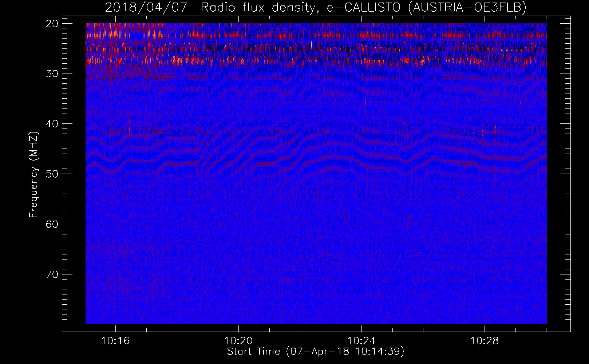
Task: Click the time tick label '10:28'
Action: click(485, 341)
